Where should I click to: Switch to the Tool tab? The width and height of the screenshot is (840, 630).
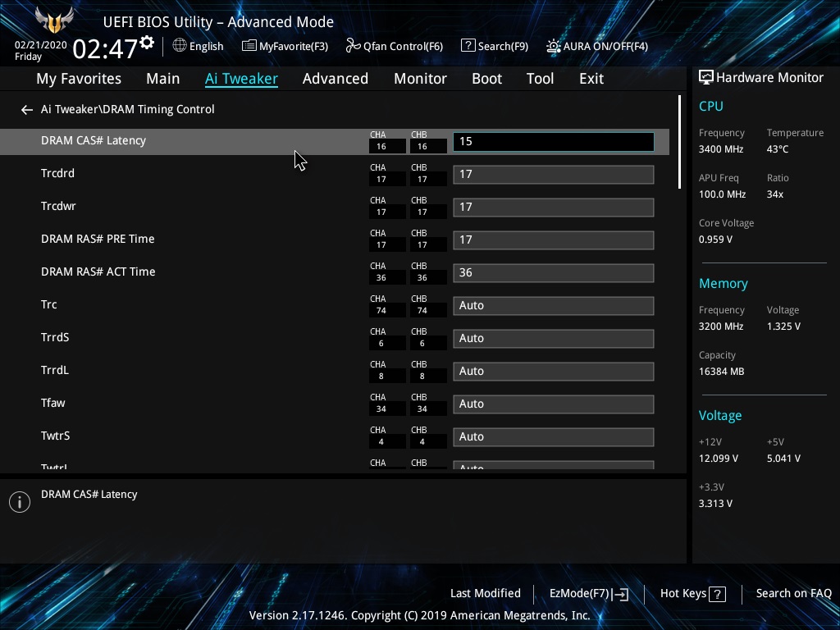540,79
